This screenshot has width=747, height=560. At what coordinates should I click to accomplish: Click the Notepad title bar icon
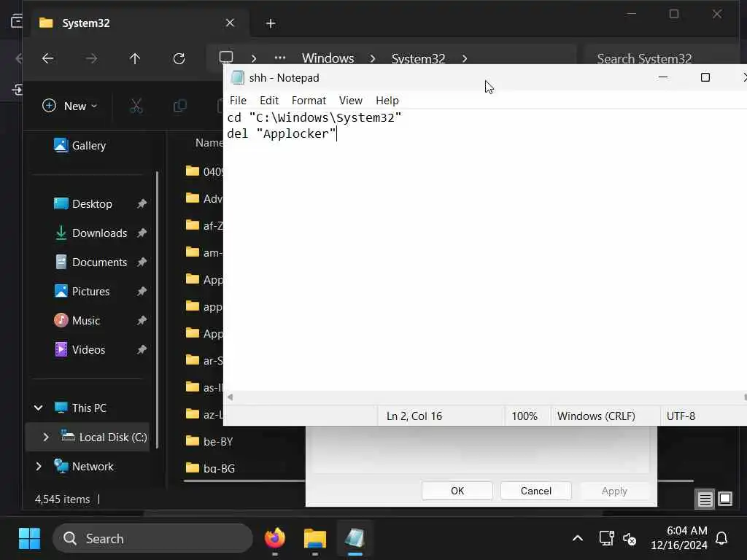pyautogui.click(x=237, y=77)
